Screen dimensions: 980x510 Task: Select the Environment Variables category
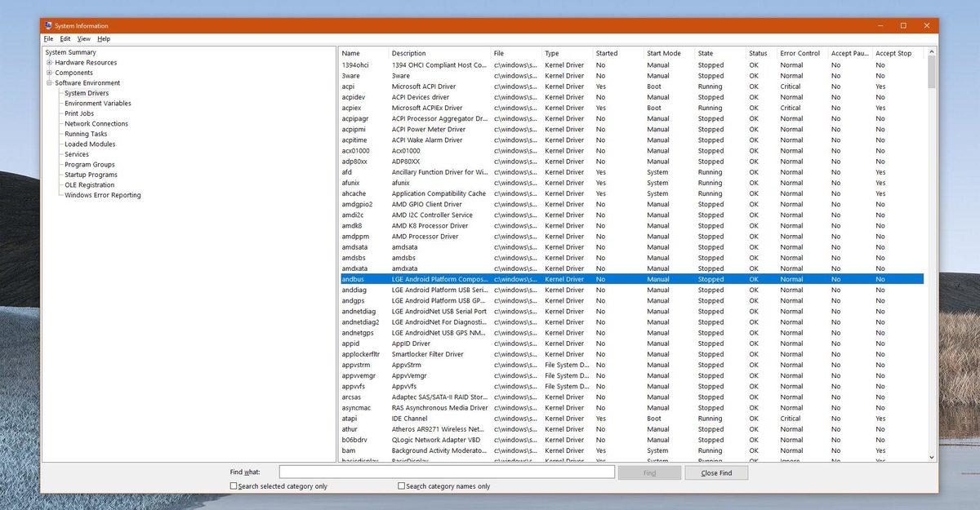coord(98,103)
